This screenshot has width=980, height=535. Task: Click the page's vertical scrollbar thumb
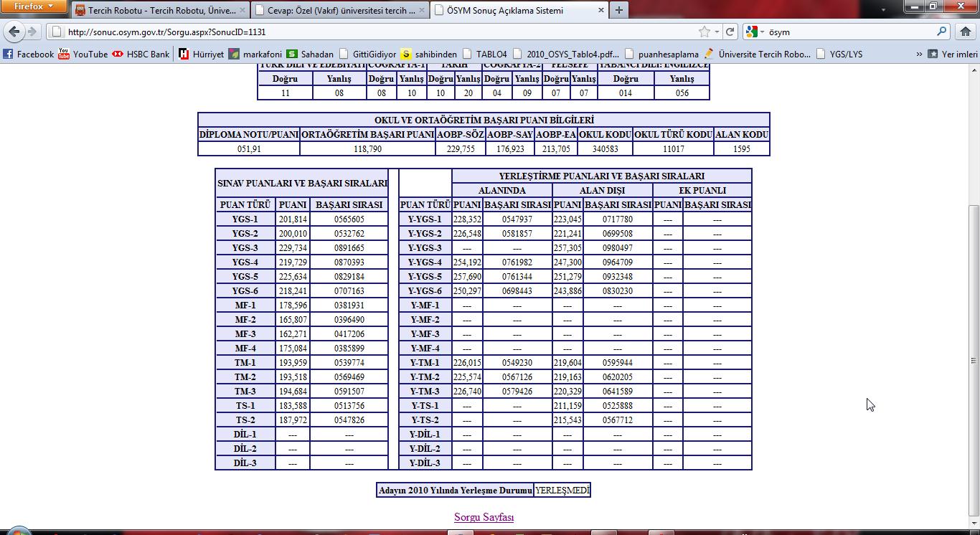974,360
